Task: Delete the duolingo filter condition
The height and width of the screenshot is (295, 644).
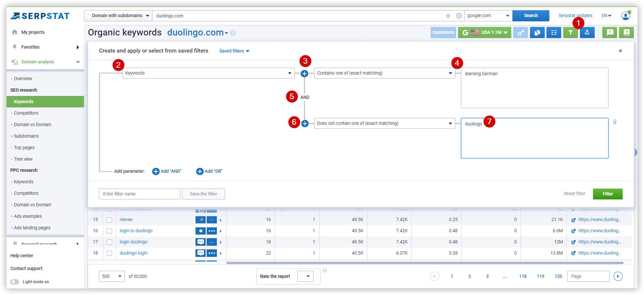Action: click(x=615, y=122)
